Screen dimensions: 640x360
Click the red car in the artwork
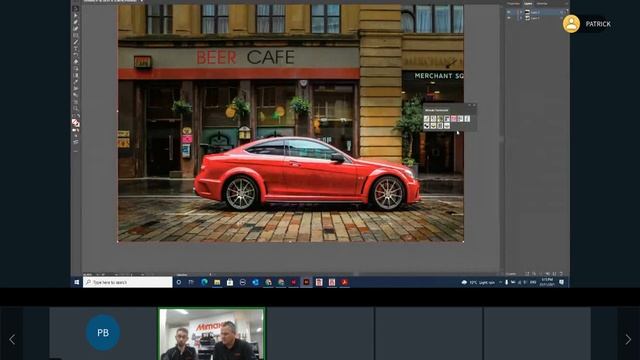click(307, 174)
